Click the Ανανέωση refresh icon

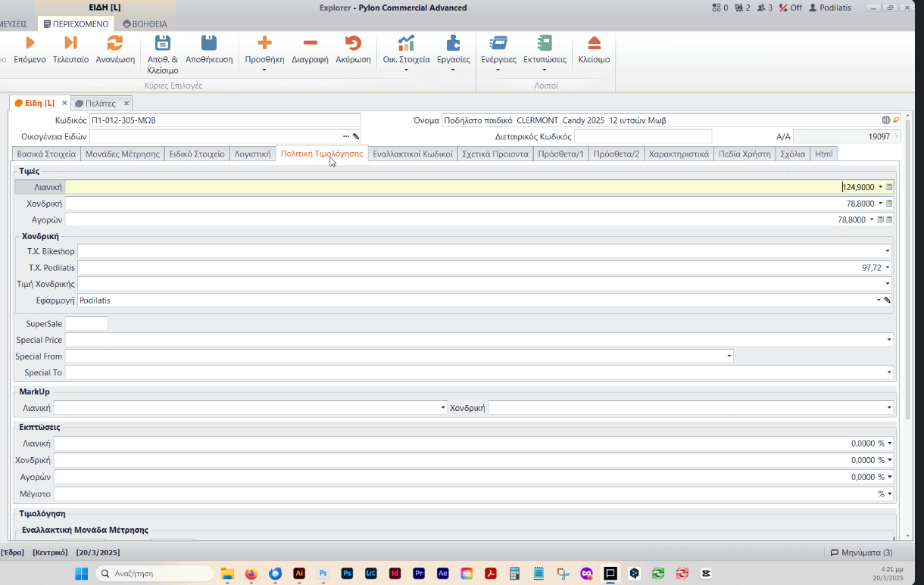tap(115, 43)
